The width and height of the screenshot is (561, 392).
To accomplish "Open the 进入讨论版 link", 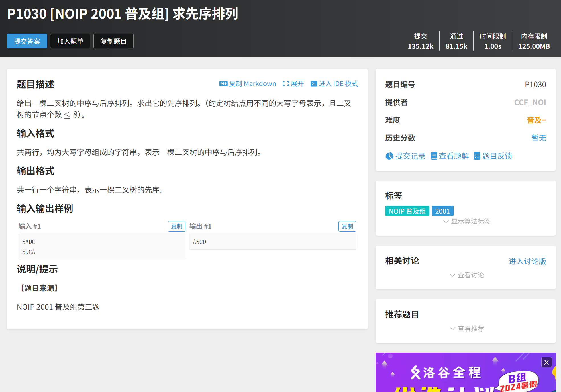I will (527, 261).
